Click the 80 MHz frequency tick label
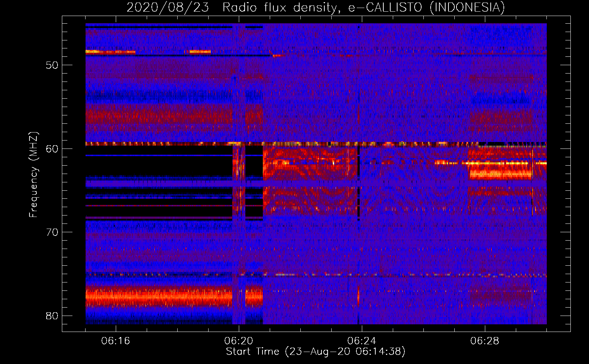This screenshot has height=364, width=589. tap(52, 316)
